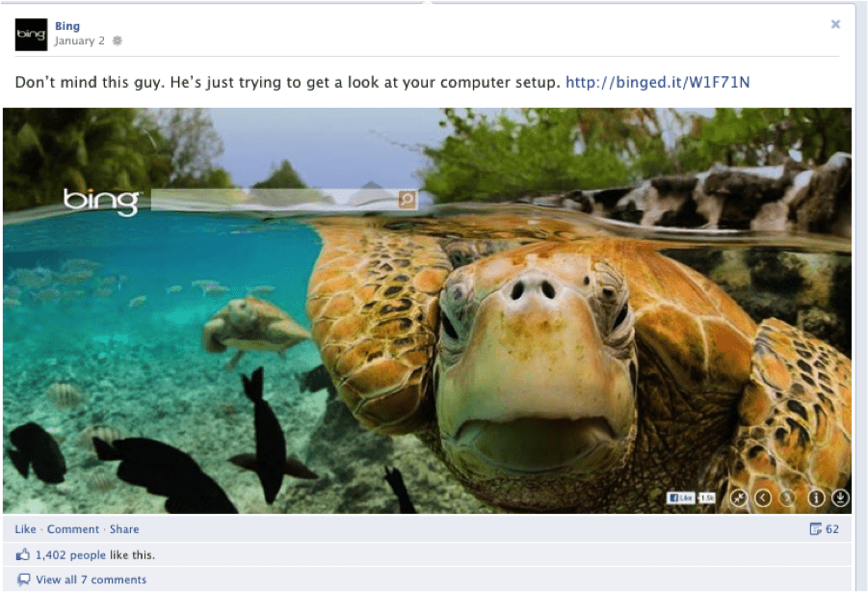Screen dimensions: 868x592
Task: Share this Bing post
Action: (124, 529)
